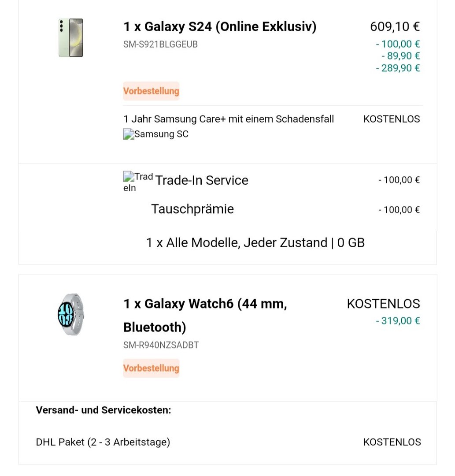Click the Tauschprämie entry

coord(192,209)
